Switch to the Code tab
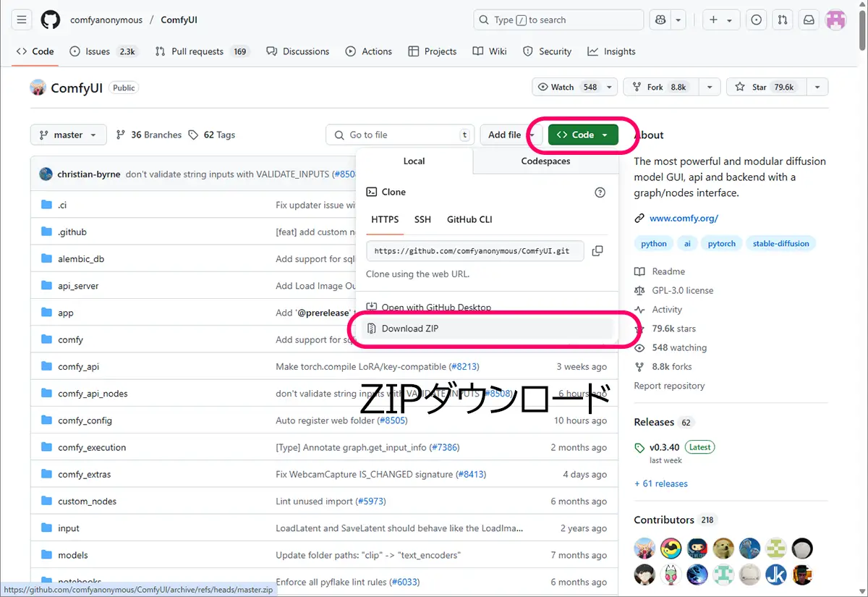868x597 pixels. [35, 51]
